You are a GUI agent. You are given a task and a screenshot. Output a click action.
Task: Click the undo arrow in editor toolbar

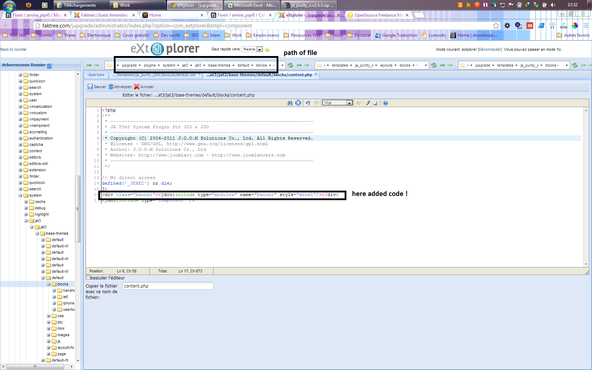(x=308, y=103)
